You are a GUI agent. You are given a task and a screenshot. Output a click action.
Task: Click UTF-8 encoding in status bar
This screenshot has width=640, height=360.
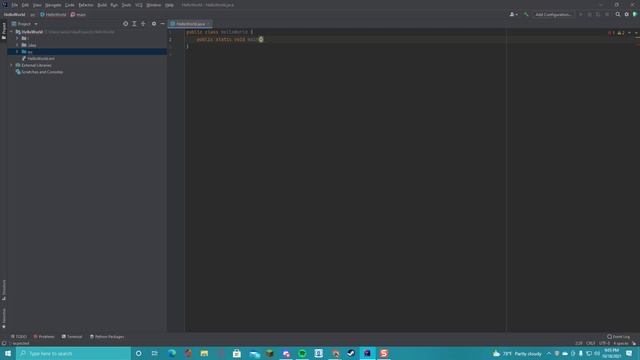(x=604, y=343)
